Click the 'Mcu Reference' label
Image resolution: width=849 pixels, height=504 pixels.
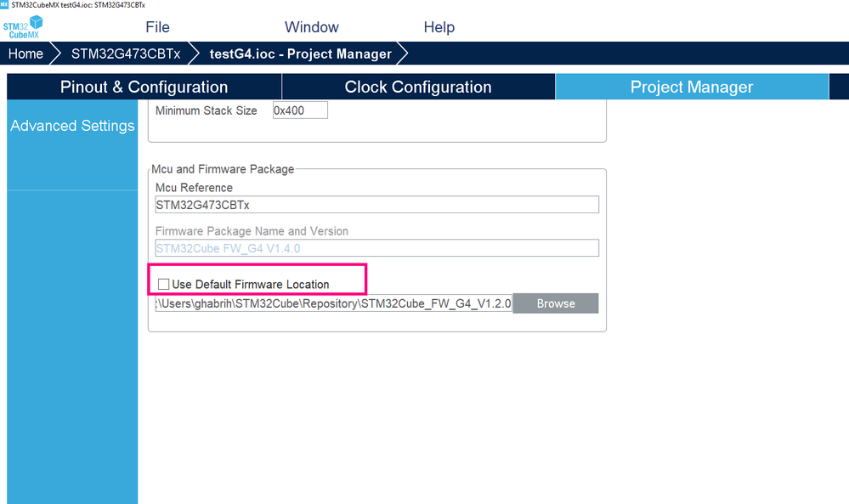pos(194,187)
